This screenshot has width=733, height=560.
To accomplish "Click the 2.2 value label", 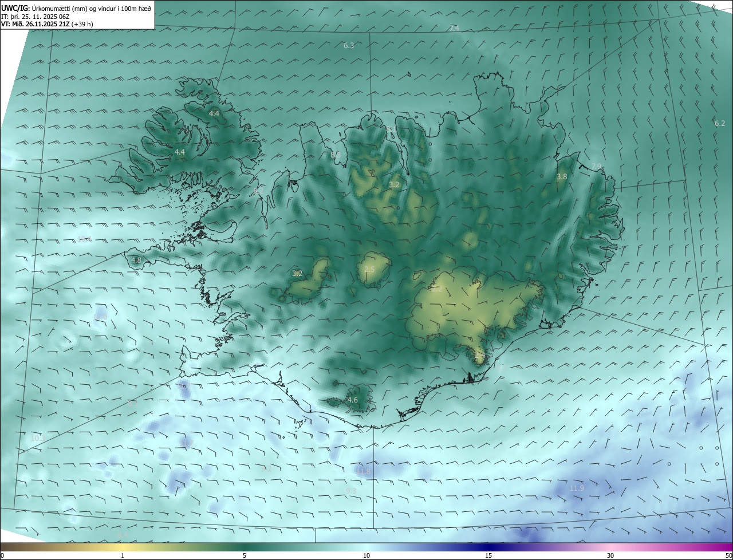I will (x=437, y=289).
